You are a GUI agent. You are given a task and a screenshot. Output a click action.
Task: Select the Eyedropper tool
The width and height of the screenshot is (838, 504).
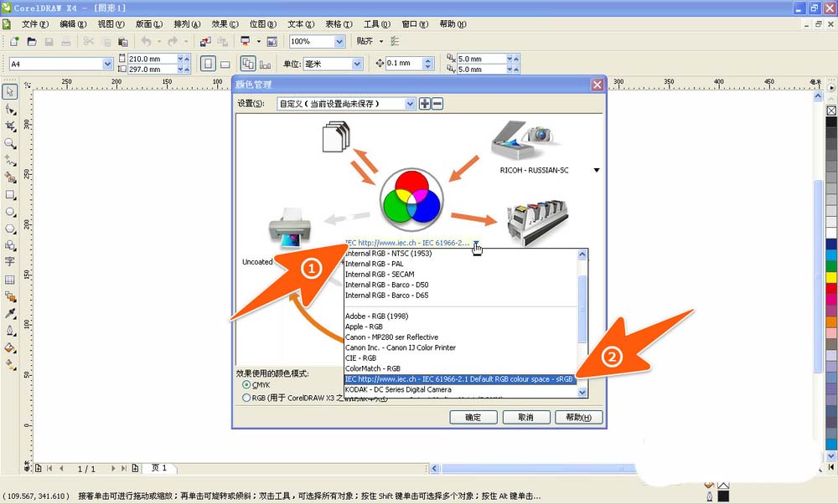(x=10, y=313)
